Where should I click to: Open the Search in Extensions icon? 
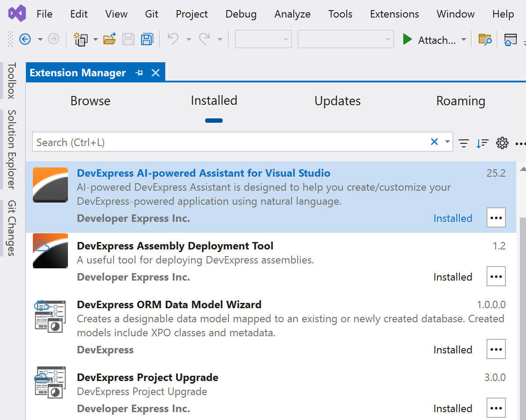(x=485, y=39)
